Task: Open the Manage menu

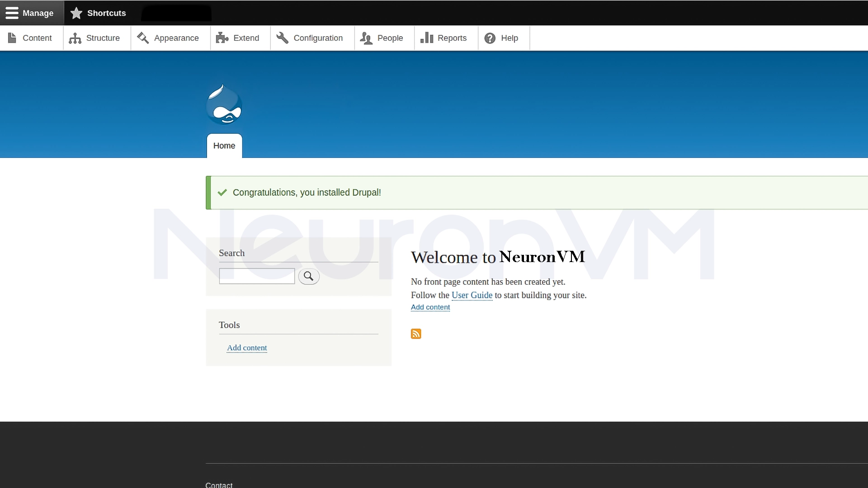Action: 38,13
